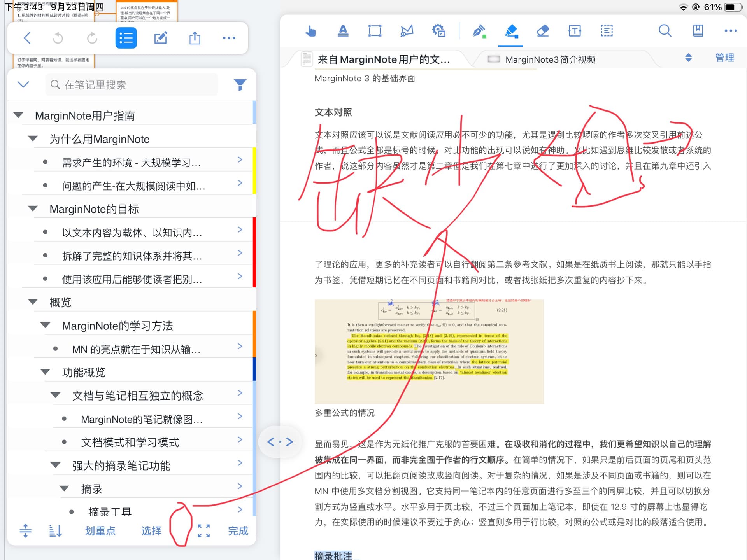The image size is (747, 560).
Task: Collapse 强大的摘录笔记功能 node
Action: click(56, 465)
